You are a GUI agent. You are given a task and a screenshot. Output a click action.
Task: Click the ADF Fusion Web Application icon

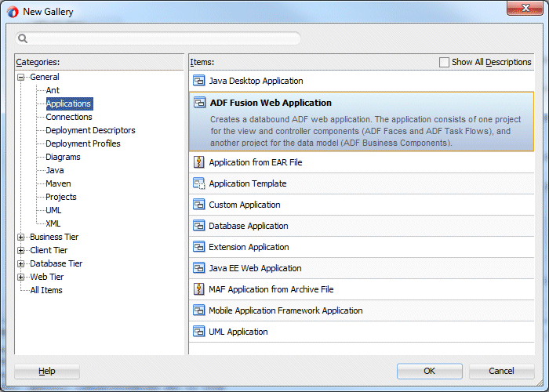click(199, 103)
